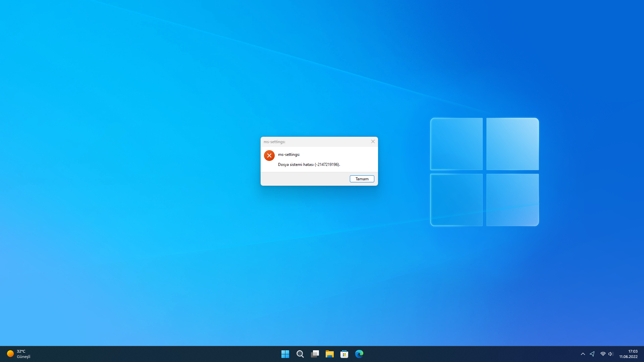644x362 pixels.
Task: Open Task View from taskbar
Action: (x=315, y=354)
